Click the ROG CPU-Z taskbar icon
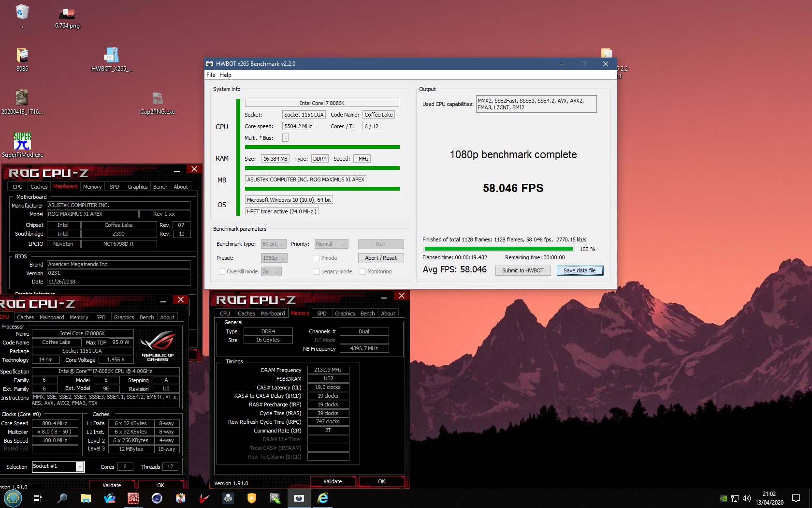The width and height of the screenshot is (812, 508). (x=133, y=498)
